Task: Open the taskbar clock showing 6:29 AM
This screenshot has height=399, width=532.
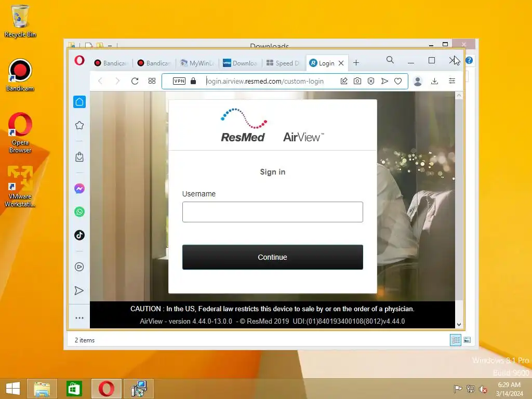Action: (509, 389)
